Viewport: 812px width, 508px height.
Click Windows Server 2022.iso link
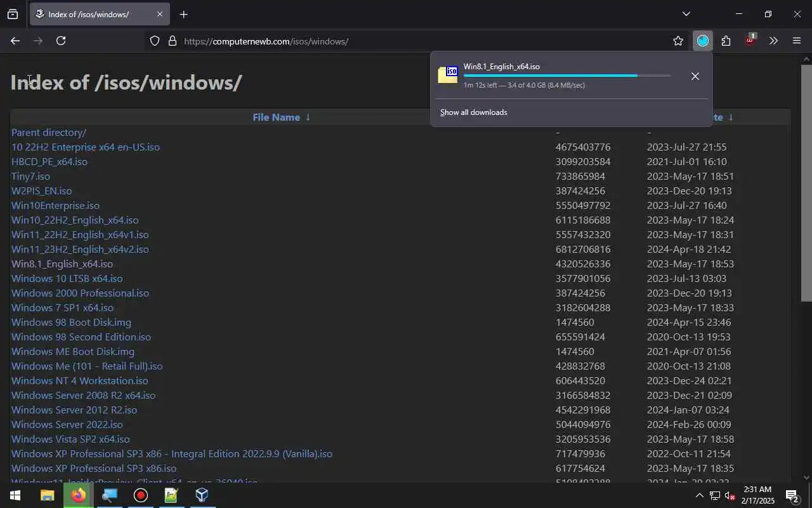pos(67,424)
